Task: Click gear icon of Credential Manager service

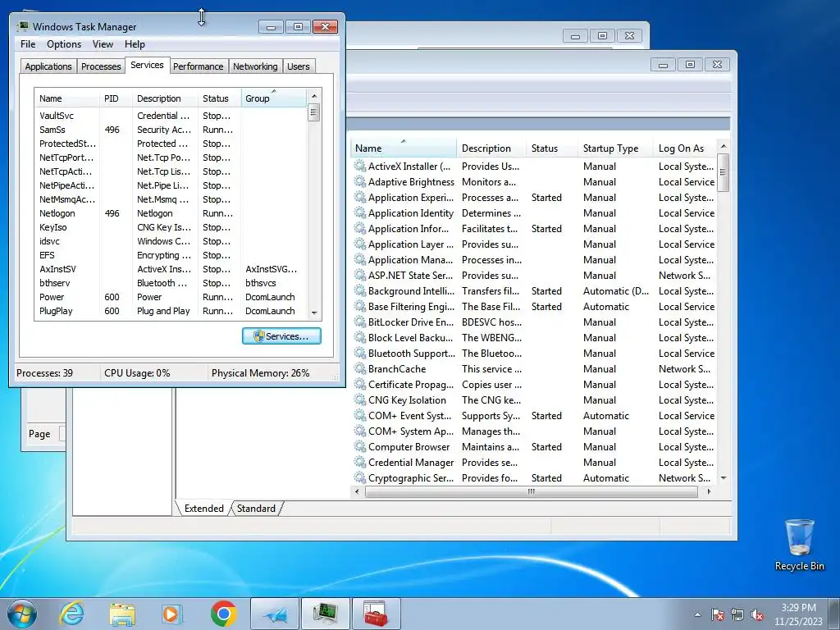Action: click(360, 462)
